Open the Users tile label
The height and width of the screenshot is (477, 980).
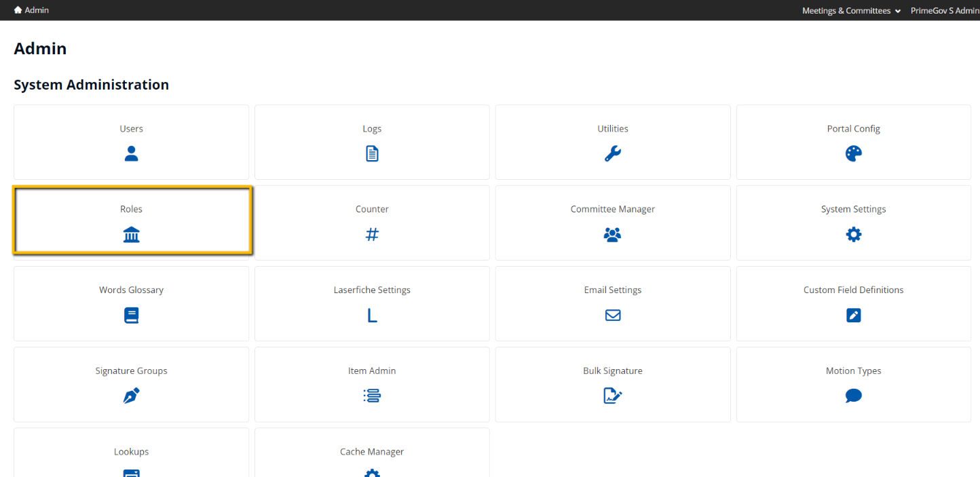tap(131, 128)
